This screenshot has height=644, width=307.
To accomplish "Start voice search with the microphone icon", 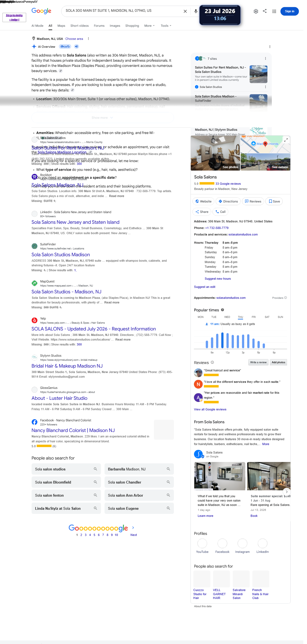I will pos(196,11).
